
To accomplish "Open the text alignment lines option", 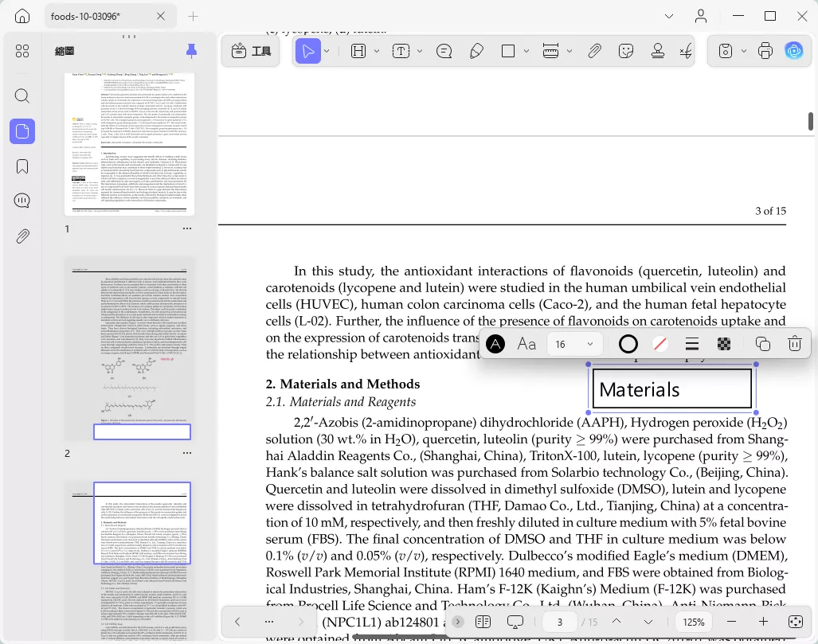I will (x=691, y=344).
